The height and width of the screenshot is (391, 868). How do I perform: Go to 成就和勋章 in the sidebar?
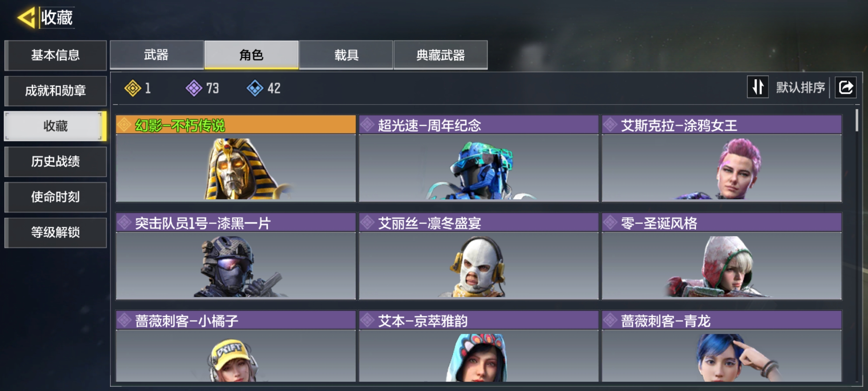coord(55,91)
